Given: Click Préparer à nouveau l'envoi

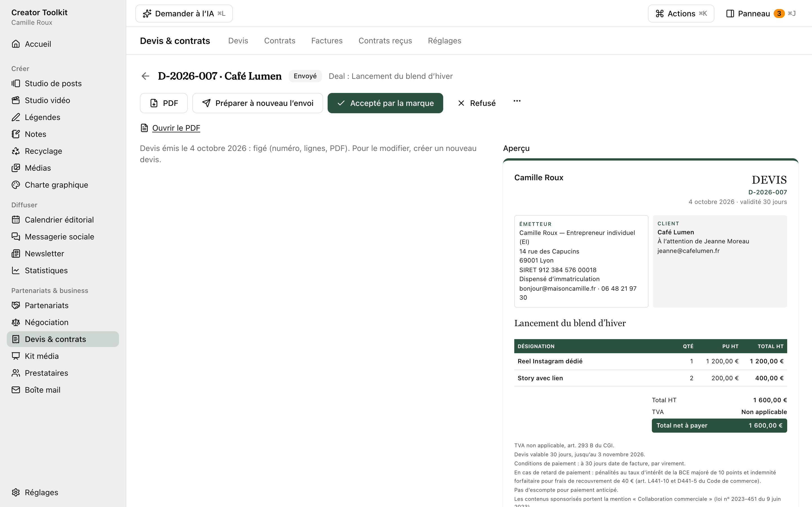Looking at the screenshot, I should click(x=257, y=103).
